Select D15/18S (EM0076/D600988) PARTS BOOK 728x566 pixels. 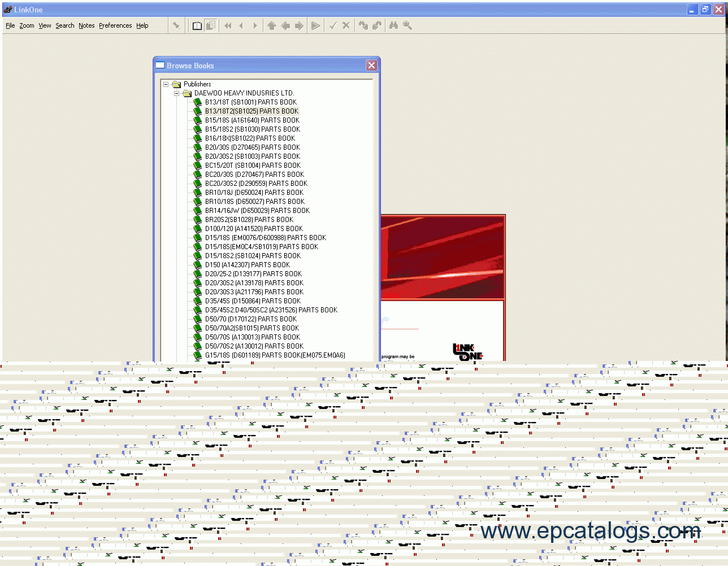(x=266, y=238)
